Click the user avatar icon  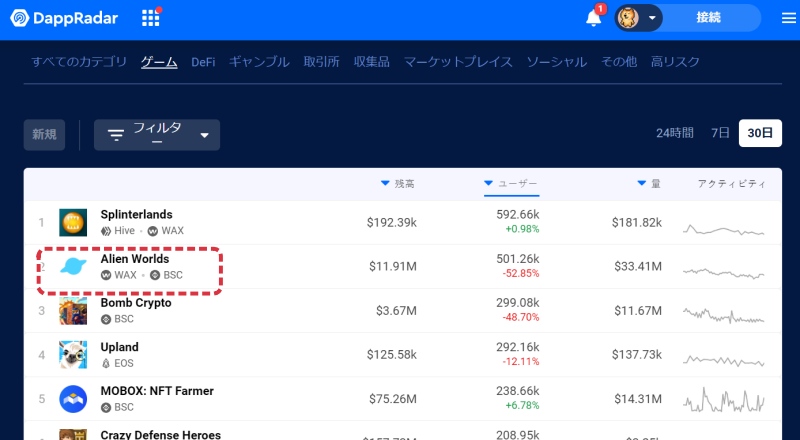click(x=628, y=18)
